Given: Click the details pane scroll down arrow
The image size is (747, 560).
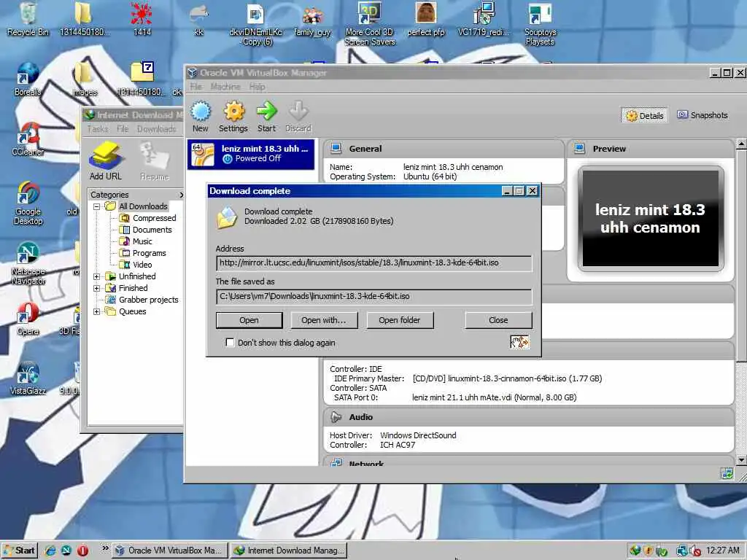Looking at the screenshot, I should coord(741,460).
